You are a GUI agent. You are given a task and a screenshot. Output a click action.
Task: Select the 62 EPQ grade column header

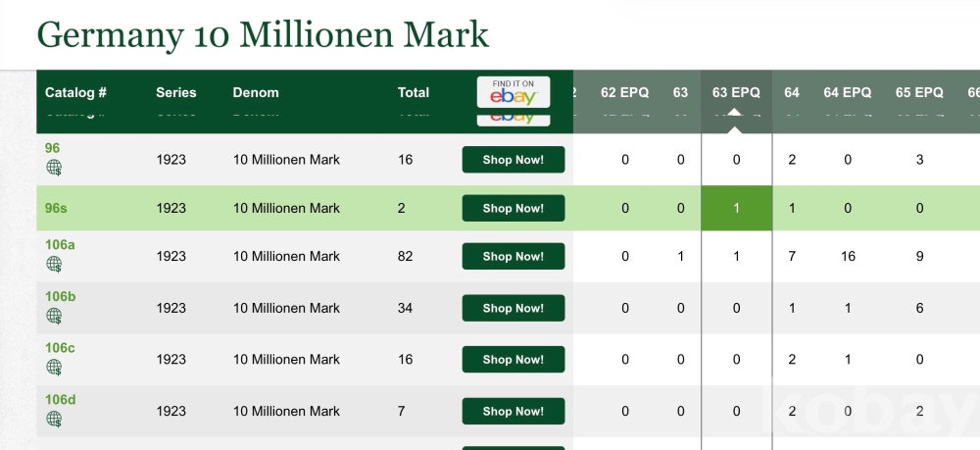pos(625,93)
